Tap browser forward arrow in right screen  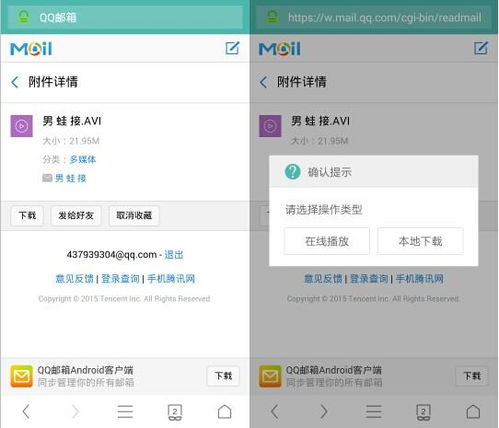tap(324, 412)
